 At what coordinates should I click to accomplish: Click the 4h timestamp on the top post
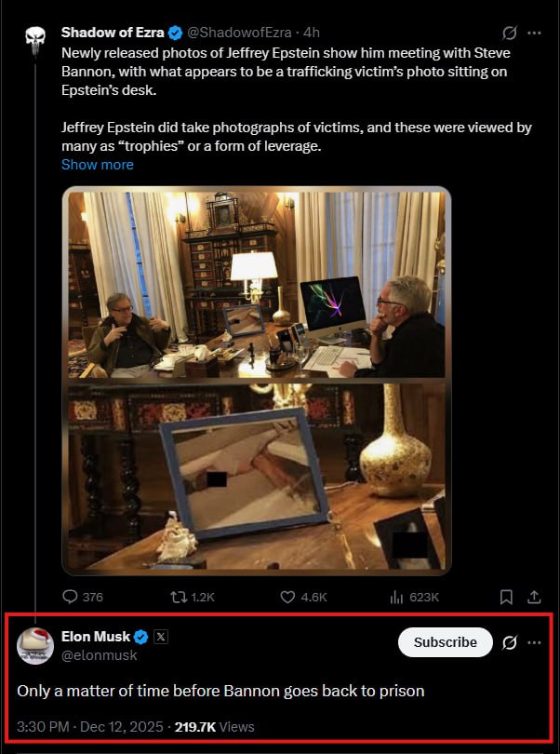coord(312,33)
